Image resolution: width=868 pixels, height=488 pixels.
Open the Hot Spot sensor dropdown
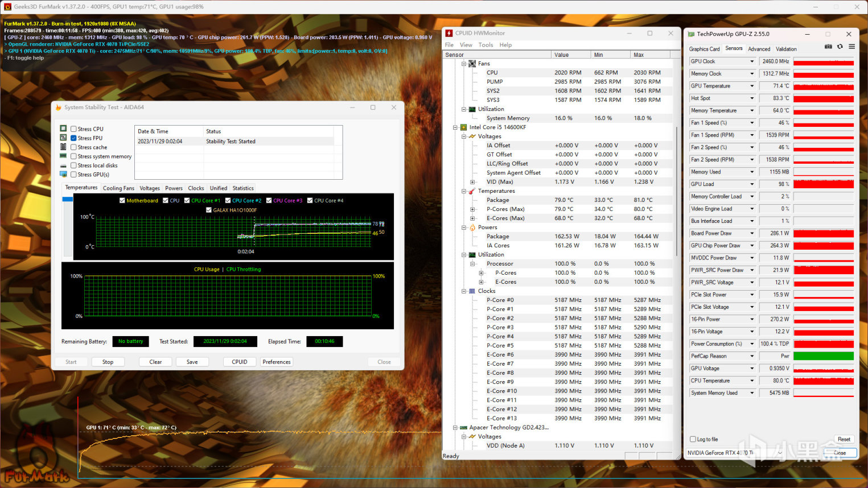[x=752, y=98]
